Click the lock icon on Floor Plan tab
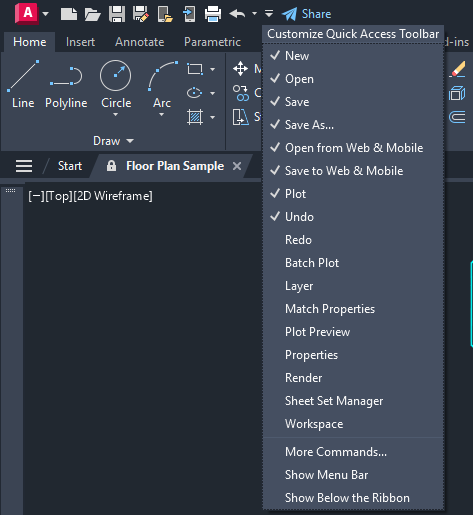This screenshot has height=515, width=473. (111, 166)
